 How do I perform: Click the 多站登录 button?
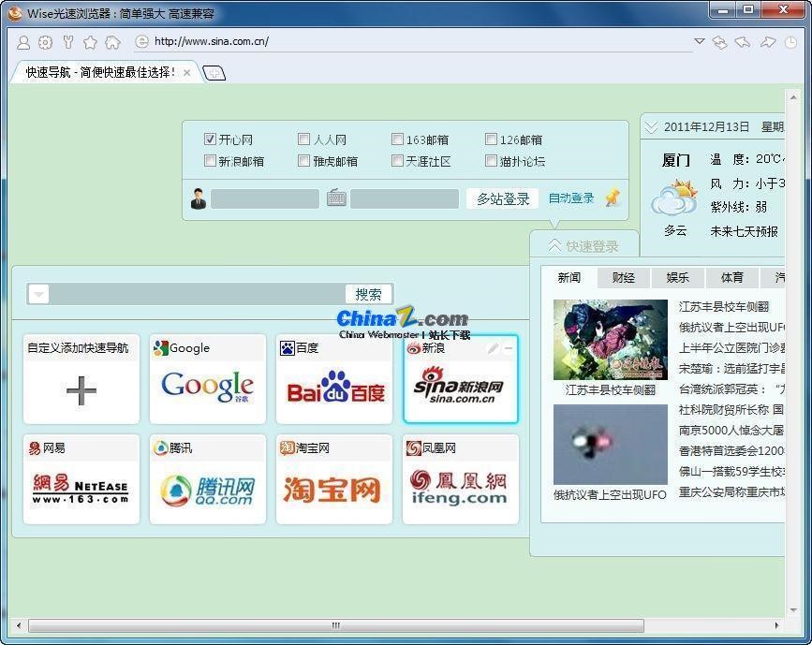click(503, 198)
